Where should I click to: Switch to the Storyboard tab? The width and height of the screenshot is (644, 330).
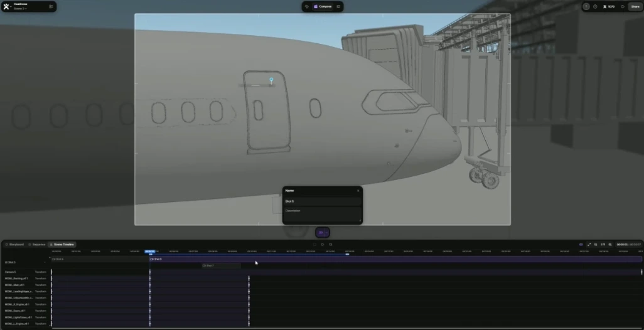[14, 245]
